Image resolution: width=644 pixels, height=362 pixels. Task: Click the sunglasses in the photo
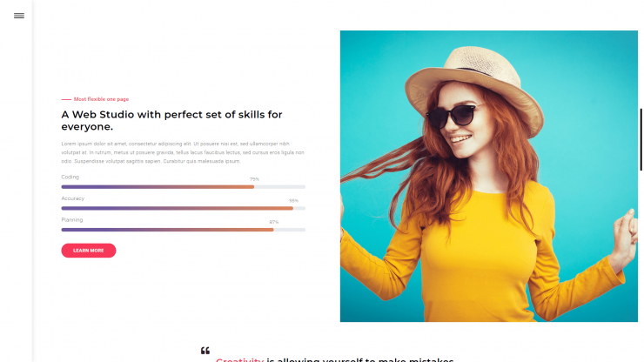pos(452,117)
